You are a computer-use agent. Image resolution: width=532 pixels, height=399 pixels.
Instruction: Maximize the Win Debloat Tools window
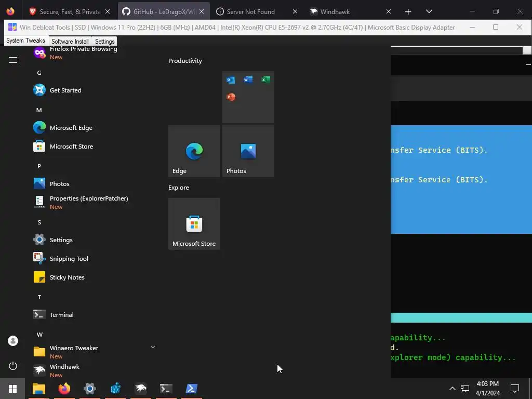495,27
